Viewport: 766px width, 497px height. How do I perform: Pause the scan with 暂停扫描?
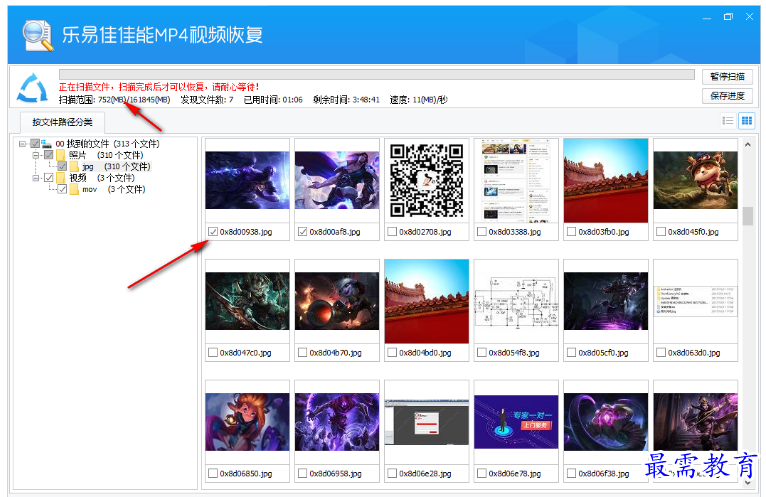click(x=727, y=77)
